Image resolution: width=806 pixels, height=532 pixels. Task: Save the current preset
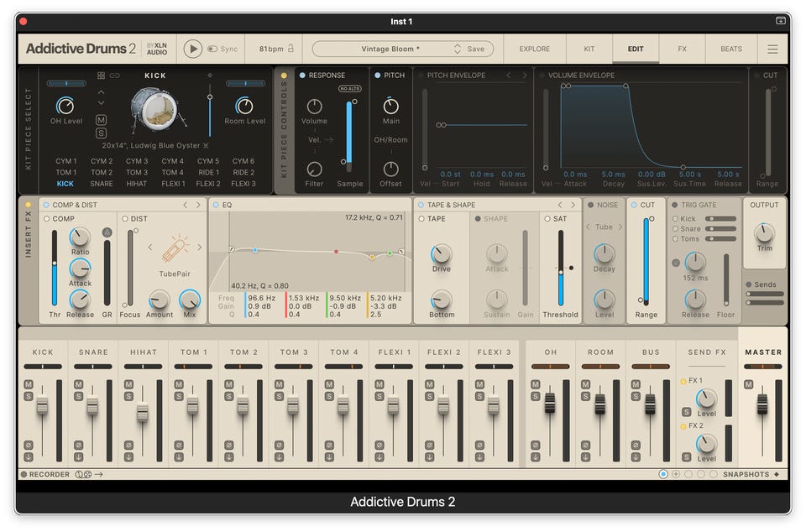click(475, 49)
